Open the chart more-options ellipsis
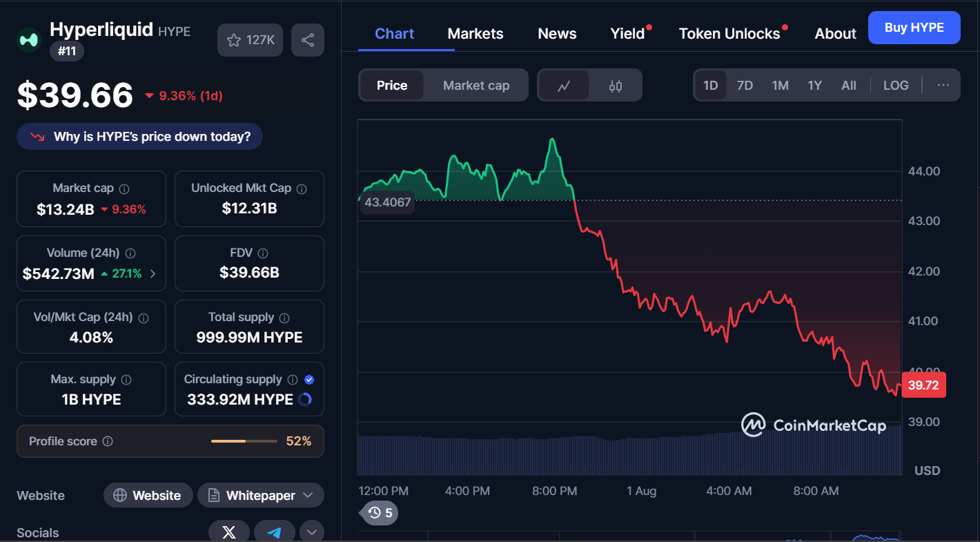The height and width of the screenshot is (542, 980). pos(943,86)
